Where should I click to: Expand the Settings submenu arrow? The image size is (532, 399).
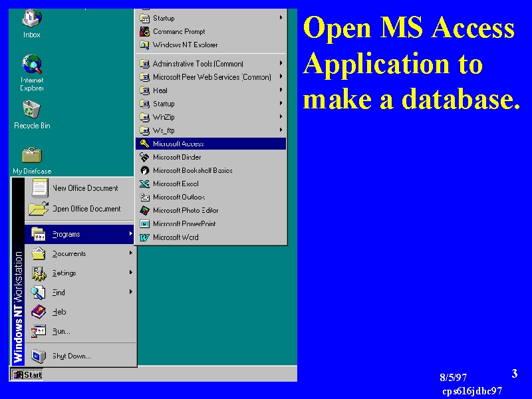(x=130, y=272)
